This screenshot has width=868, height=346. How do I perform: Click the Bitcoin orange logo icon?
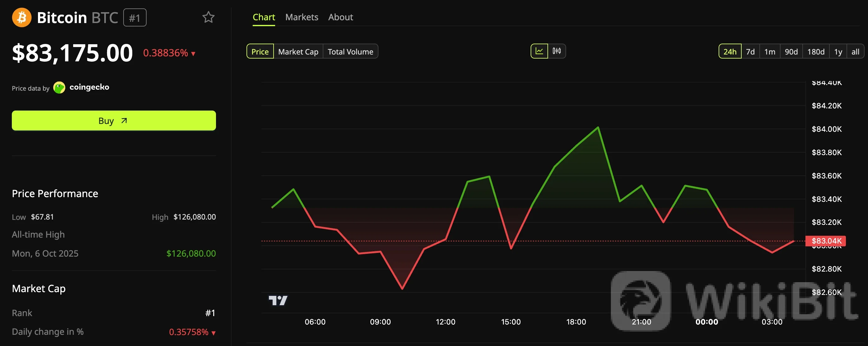pyautogui.click(x=21, y=17)
